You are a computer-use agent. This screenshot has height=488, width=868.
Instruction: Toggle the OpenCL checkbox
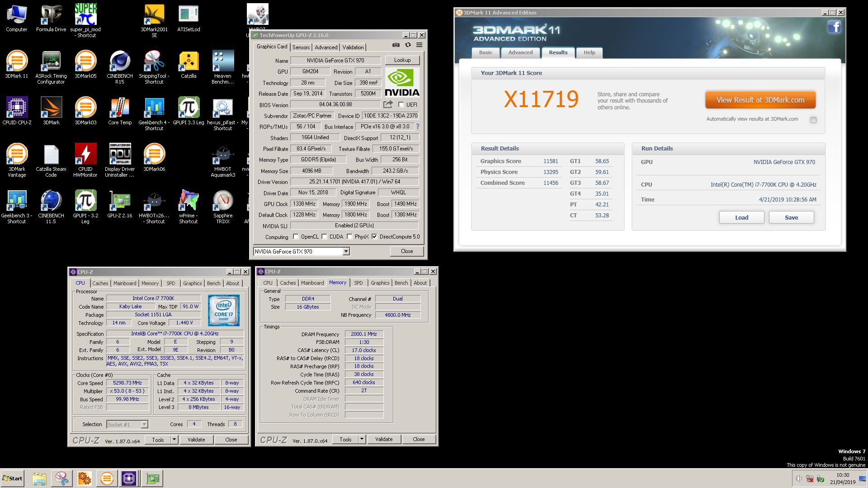click(296, 236)
